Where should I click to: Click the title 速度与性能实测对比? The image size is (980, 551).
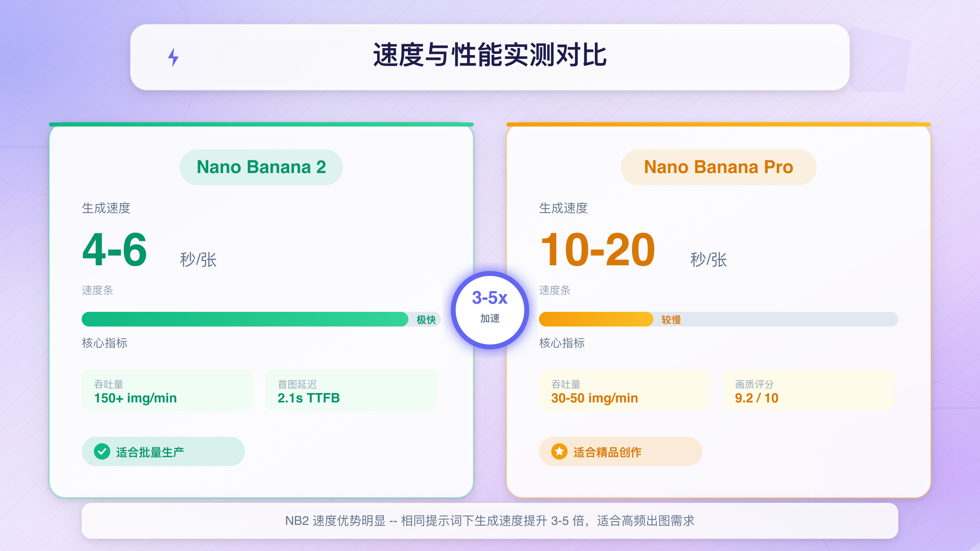(490, 55)
